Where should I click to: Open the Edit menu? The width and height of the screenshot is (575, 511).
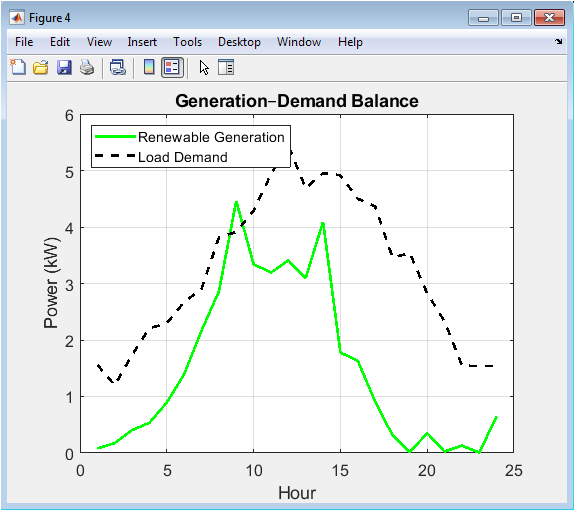pyautogui.click(x=60, y=42)
